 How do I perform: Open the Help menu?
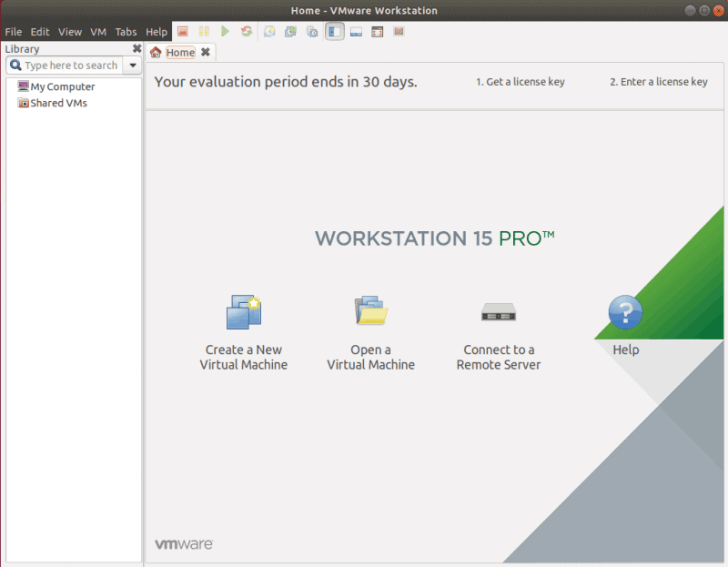coord(156,32)
